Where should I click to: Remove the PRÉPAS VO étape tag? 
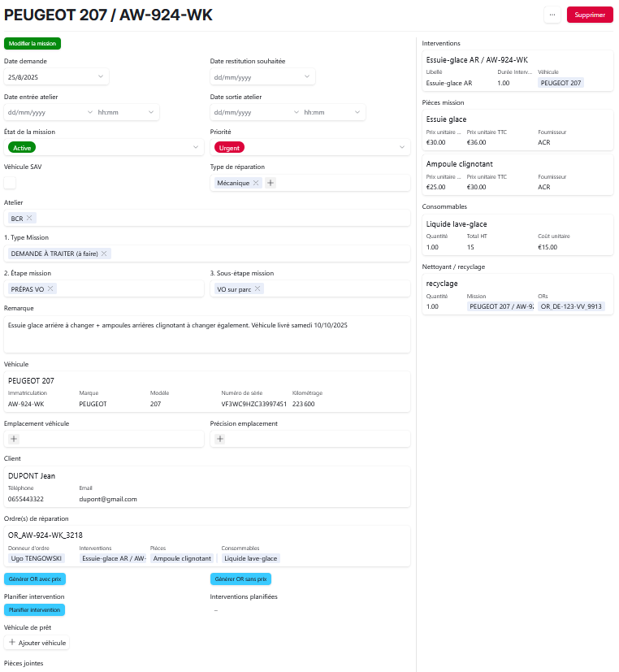[x=50, y=288]
